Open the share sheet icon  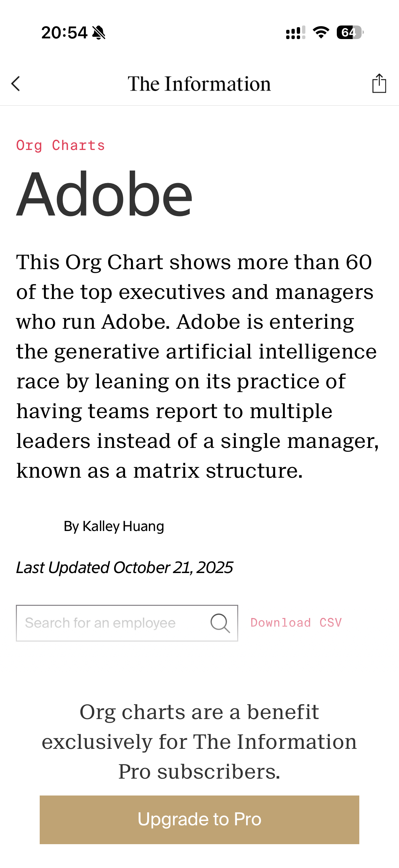pyautogui.click(x=379, y=83)
